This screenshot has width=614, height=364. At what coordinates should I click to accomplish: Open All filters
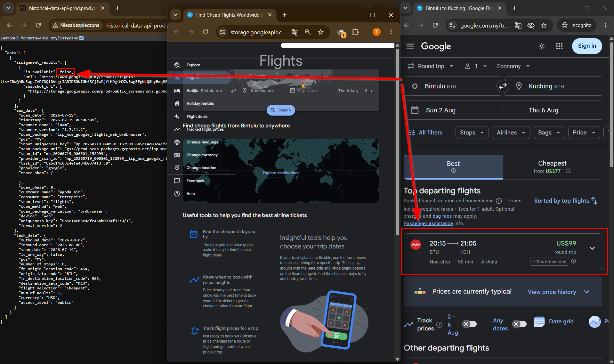tap(426, 133)
